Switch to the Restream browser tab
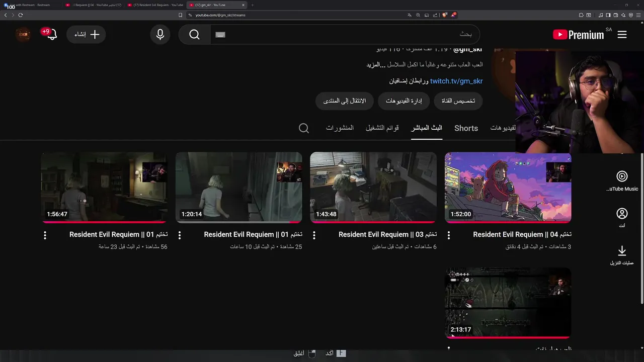 coord(30,5)
